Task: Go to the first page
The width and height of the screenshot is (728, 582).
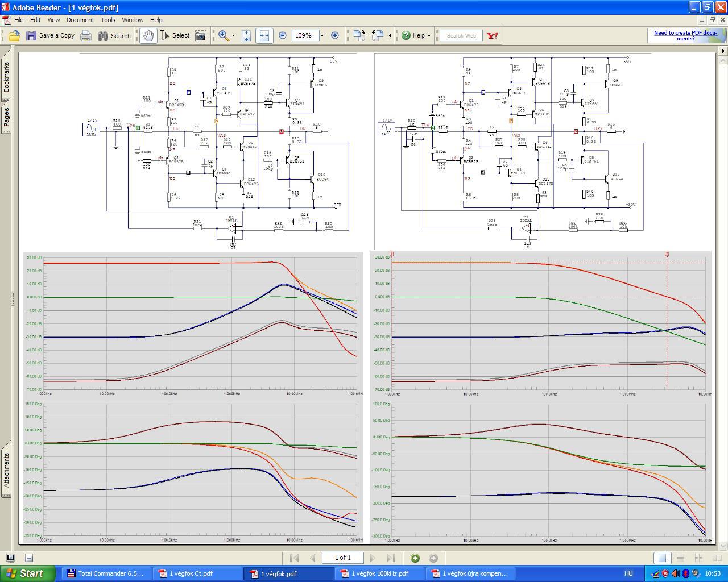Action: point(294,558)
